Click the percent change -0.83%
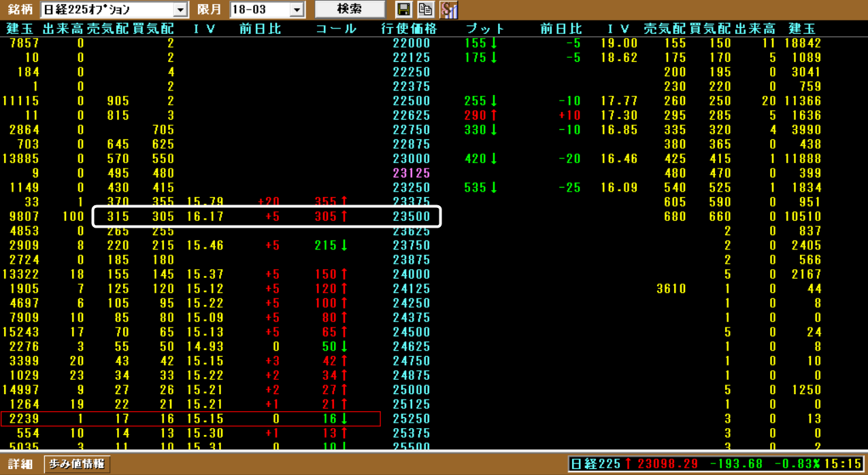The image size is (868, 475). [x=799, y=464]
